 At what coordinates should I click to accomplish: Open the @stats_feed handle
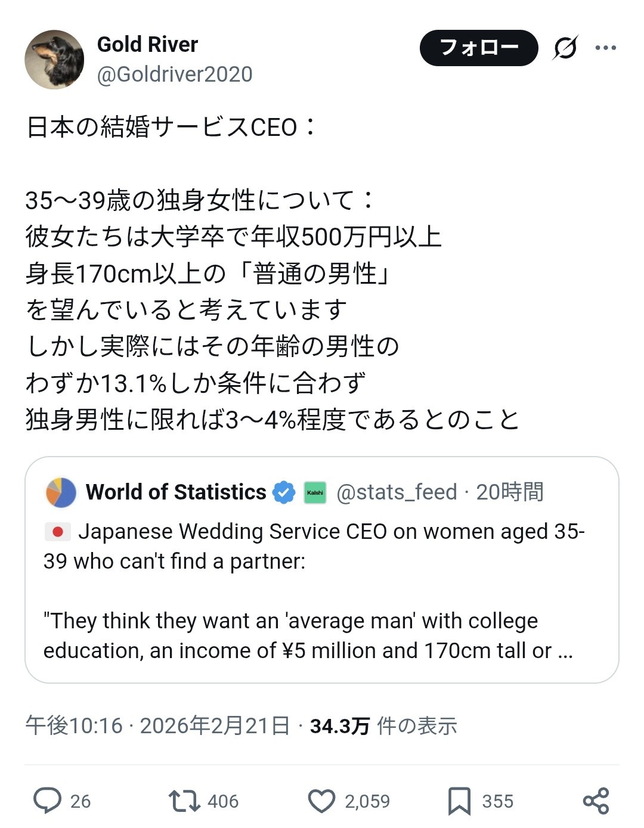pos(397,492)
